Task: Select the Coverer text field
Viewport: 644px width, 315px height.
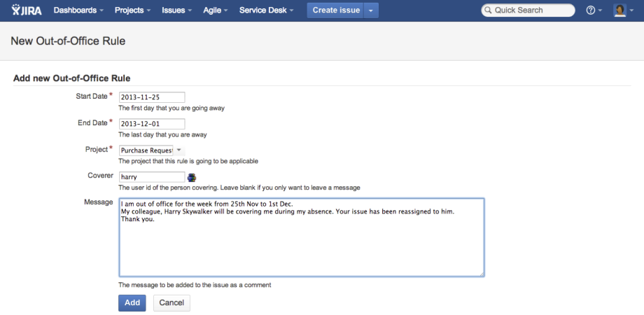Action: [151, 177]
